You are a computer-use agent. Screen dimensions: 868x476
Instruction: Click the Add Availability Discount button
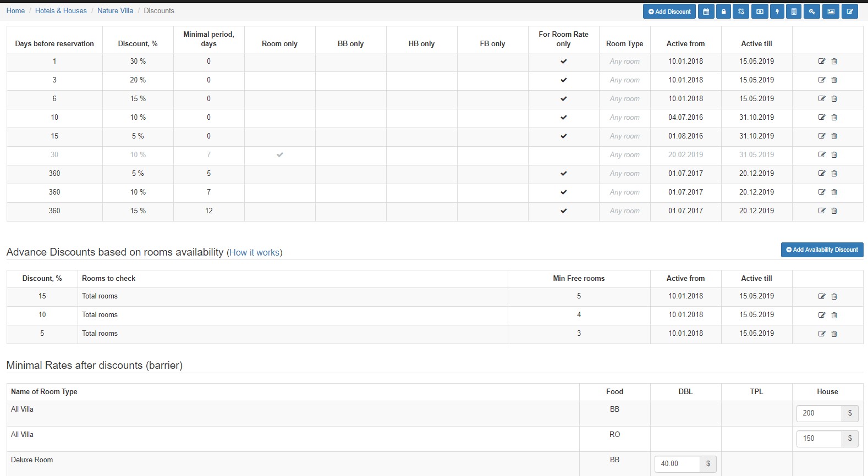(822, 250)
